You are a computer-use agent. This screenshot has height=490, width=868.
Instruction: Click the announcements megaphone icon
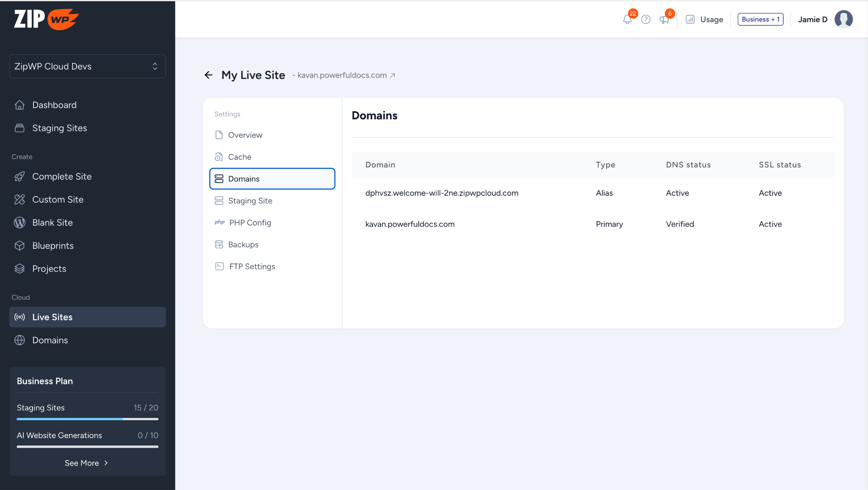pos(664,19)
